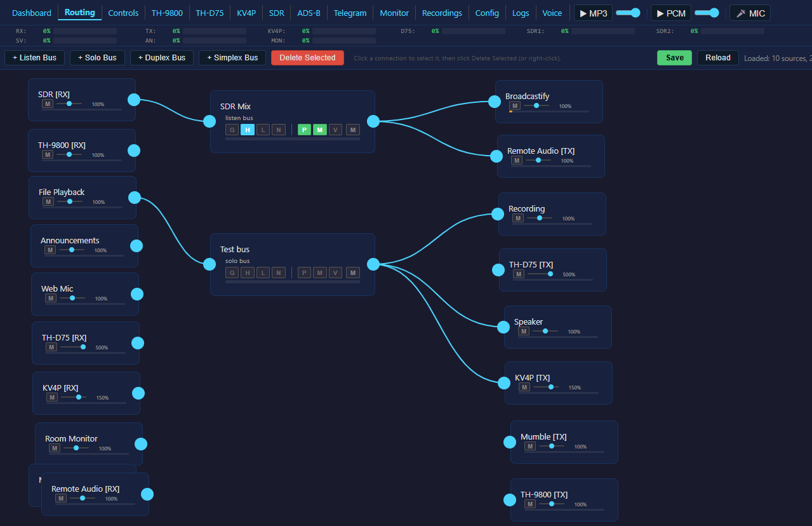
Task: Click the SDR Mix input port
Action: tap(210, 121)
